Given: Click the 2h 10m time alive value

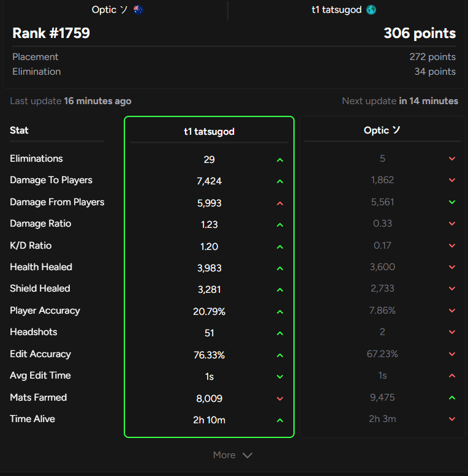Looking at the screenshot, I should 209,420.
